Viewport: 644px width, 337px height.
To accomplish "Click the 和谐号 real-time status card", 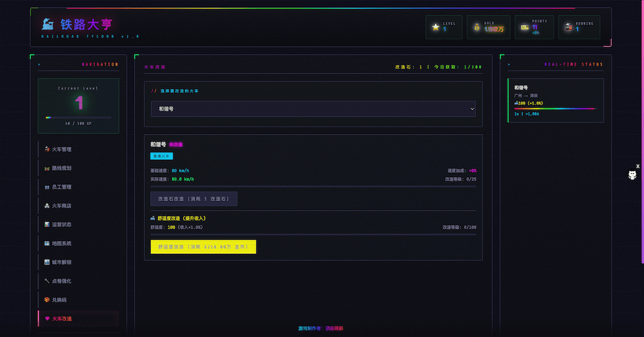I will (555, 100).
